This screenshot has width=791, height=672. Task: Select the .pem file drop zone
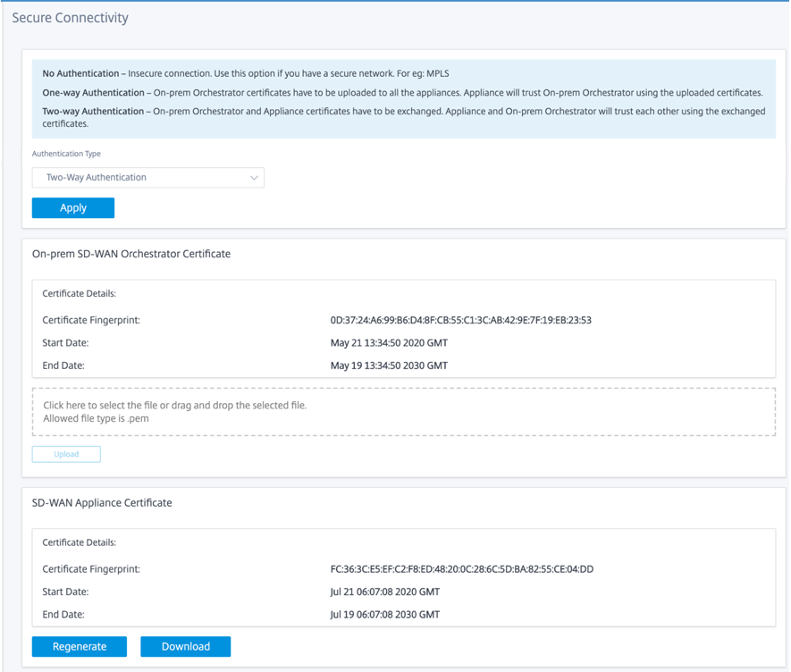pos(404,412)
